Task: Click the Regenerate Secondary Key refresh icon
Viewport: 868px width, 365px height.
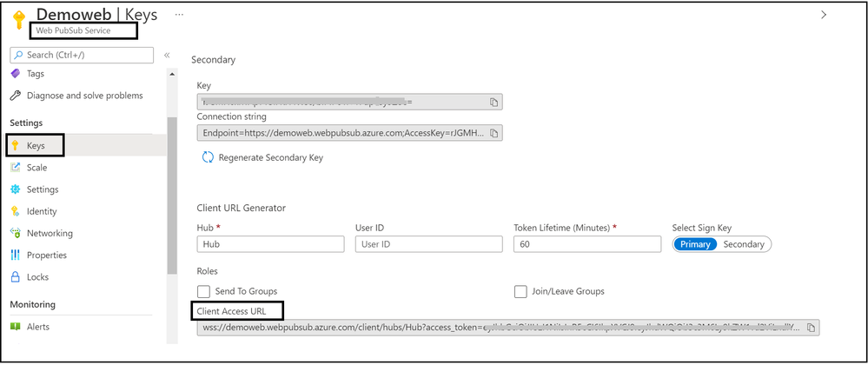Action: (x=208, y=157)
